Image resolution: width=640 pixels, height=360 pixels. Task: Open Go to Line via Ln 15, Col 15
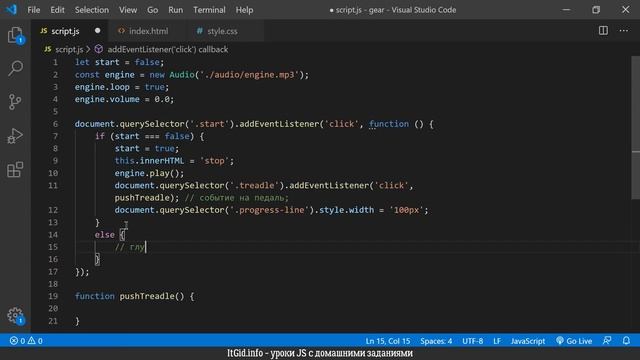coord(388,341)
